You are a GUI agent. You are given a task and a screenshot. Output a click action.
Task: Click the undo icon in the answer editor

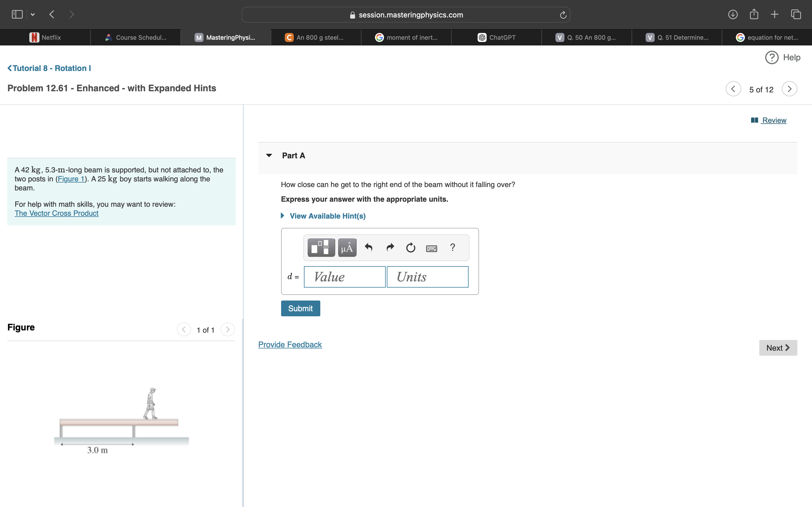point(369,248)
